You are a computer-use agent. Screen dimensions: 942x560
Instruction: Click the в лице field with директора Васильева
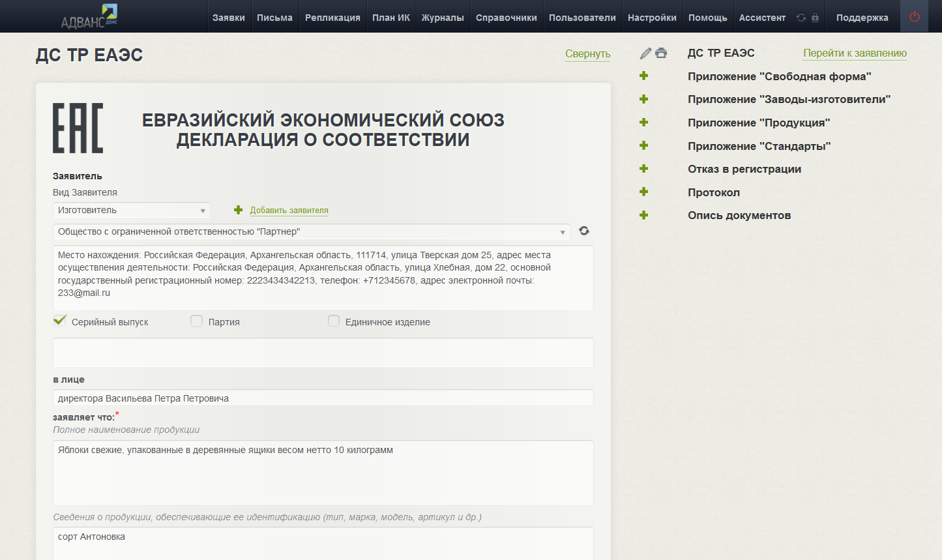[323, 398]
